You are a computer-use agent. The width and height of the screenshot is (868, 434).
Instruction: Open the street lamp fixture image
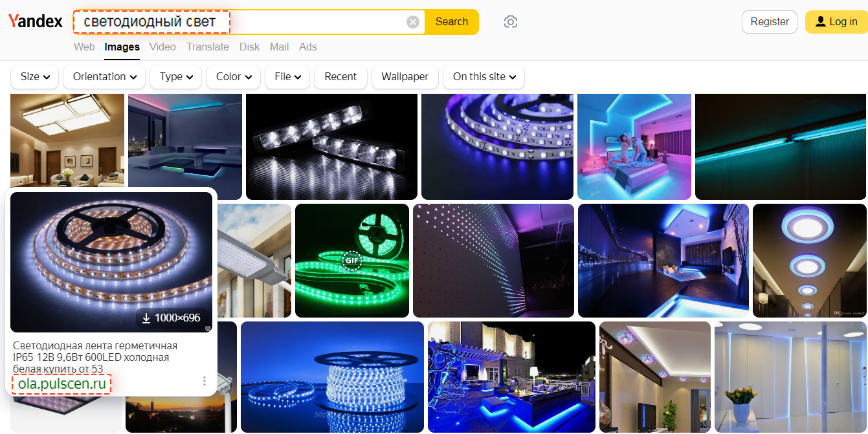coord(254,261)
